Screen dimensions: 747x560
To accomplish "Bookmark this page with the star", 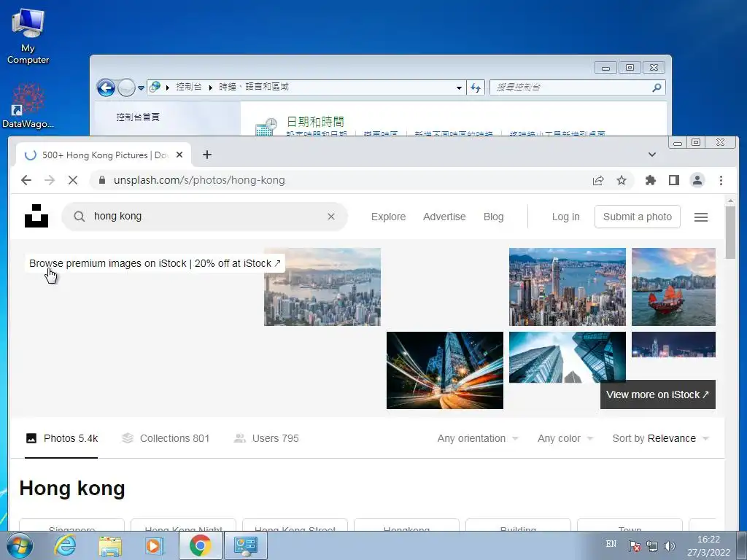I will click(622, 180).
